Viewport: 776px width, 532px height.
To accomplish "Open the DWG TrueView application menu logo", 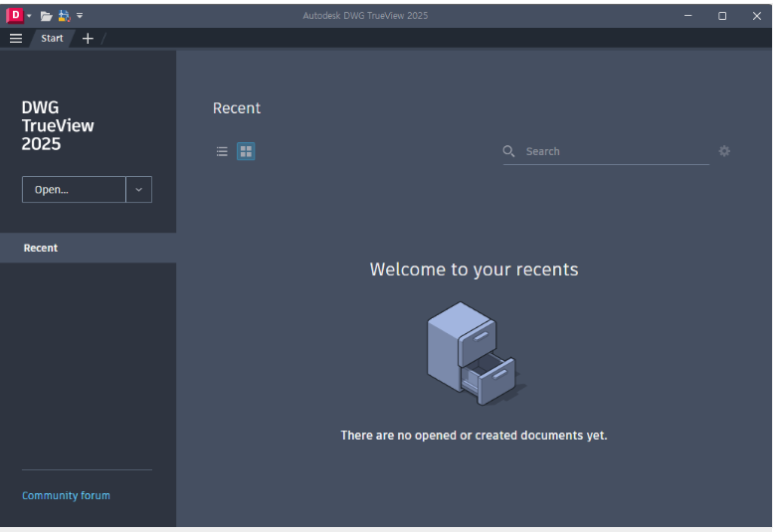I will coord(15,16).
